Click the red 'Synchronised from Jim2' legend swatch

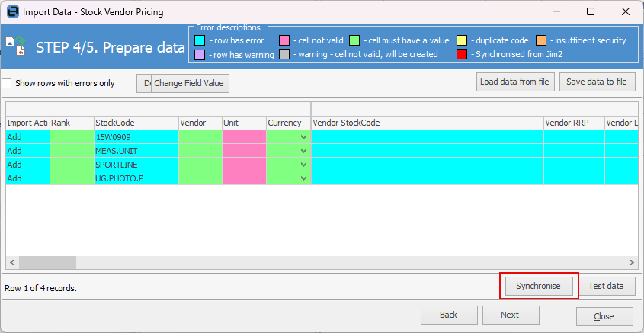pos(462,54)
